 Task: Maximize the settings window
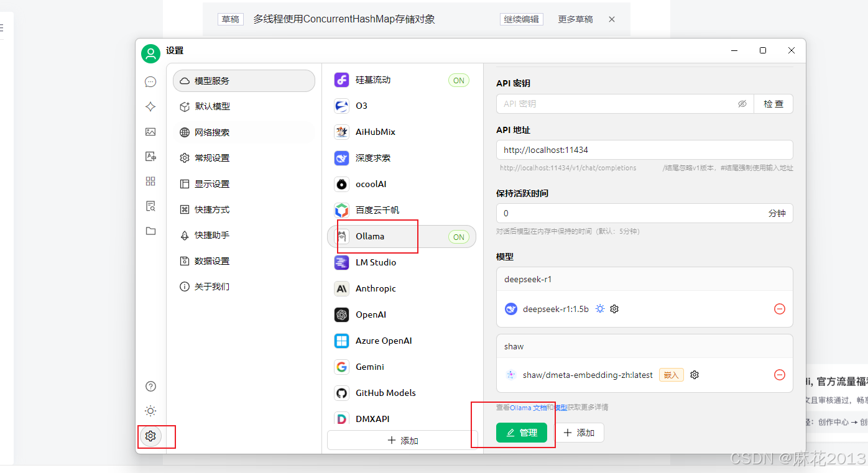click(x=763, y=50)
